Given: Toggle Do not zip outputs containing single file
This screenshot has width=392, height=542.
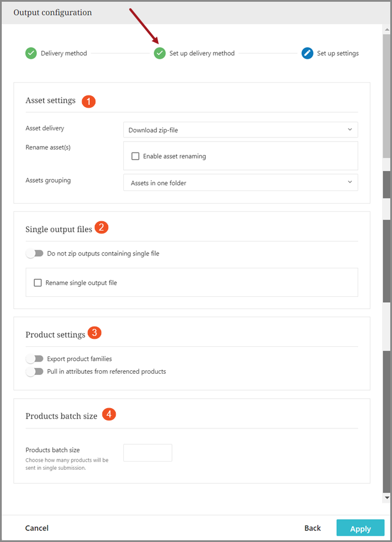Looking at the screenshot, I should (x=35, y=254).
